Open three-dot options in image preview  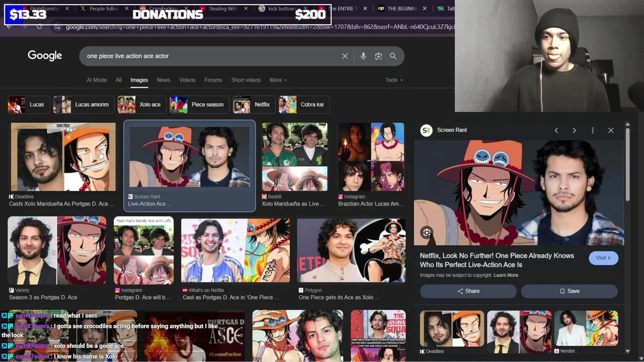[x=593, y=130]
